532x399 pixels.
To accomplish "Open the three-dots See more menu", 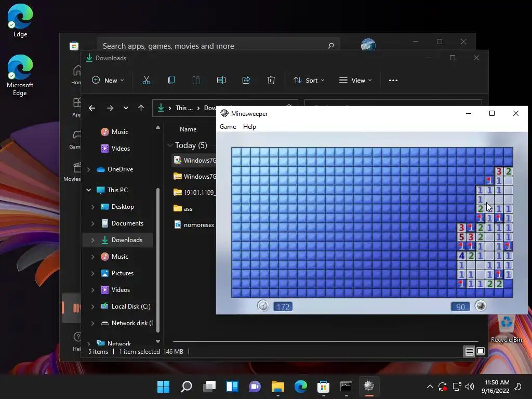I will coord(393,81).
